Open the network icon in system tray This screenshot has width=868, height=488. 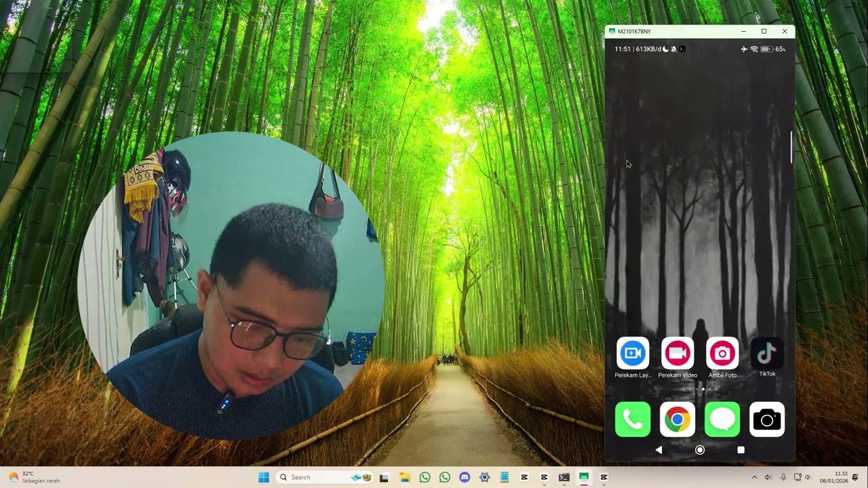[798, 477]
